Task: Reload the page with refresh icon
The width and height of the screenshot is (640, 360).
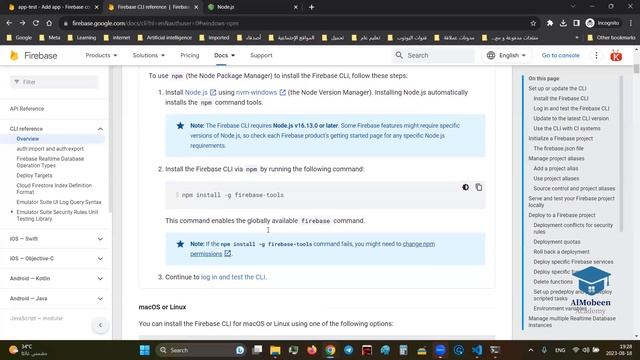Action: click(36, 23)
